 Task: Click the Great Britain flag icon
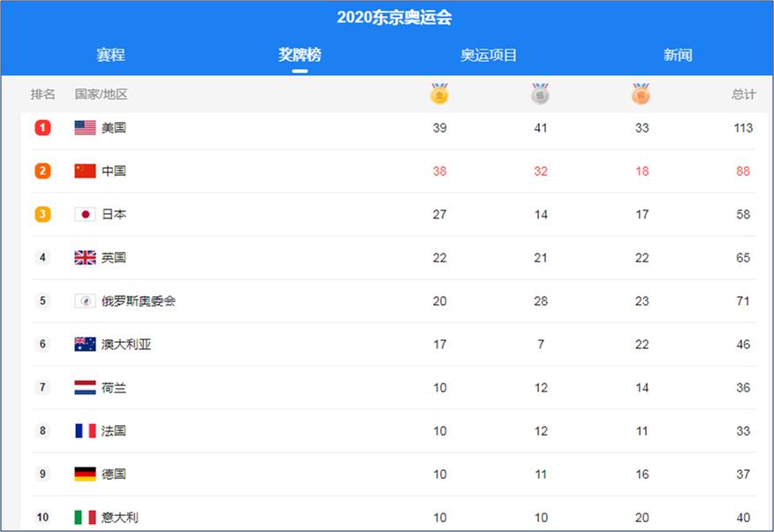[x=85, y=258]
